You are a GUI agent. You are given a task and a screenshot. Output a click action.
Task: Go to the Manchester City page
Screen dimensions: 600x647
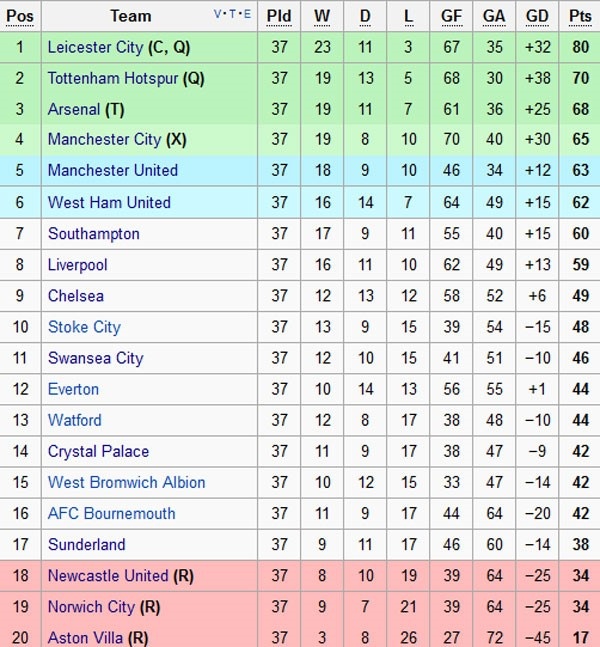(104, 140)
